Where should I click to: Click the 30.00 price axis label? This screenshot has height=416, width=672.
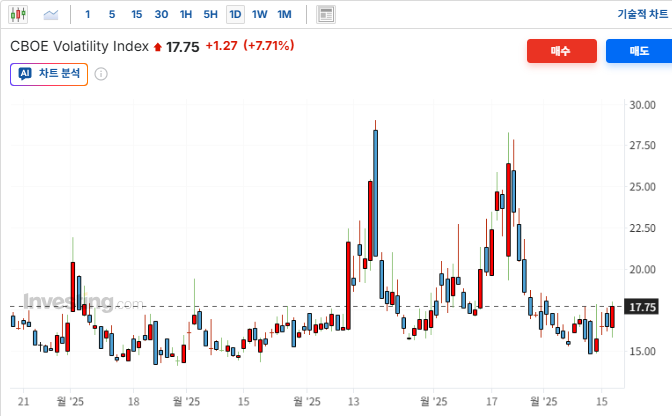coord(642,105)
